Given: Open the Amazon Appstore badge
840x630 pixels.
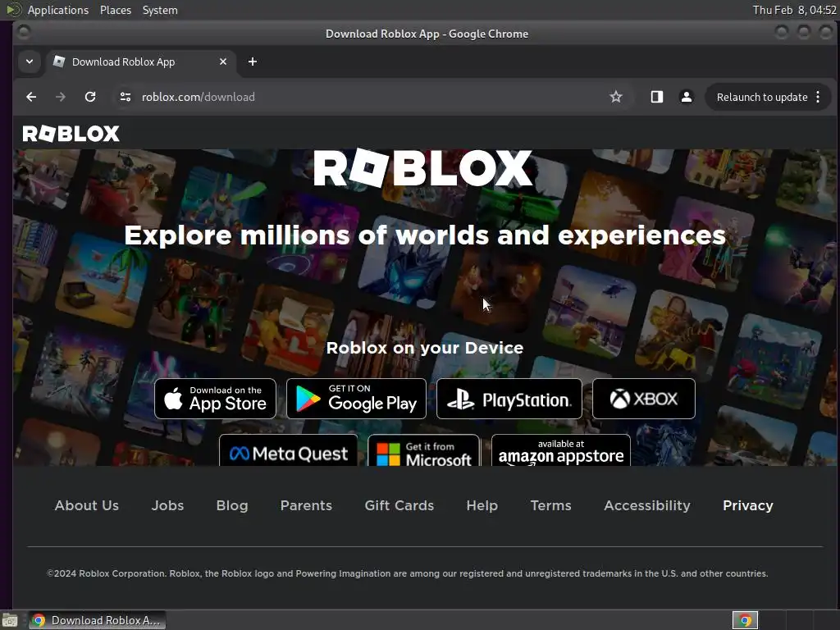Looking at the screenshot, I should click(x=561, y=450).
